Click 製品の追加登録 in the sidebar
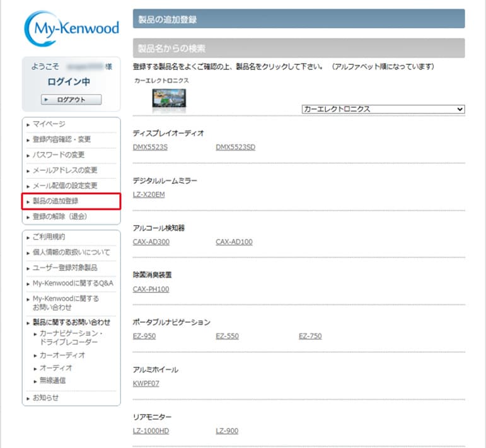 point(55,202)
